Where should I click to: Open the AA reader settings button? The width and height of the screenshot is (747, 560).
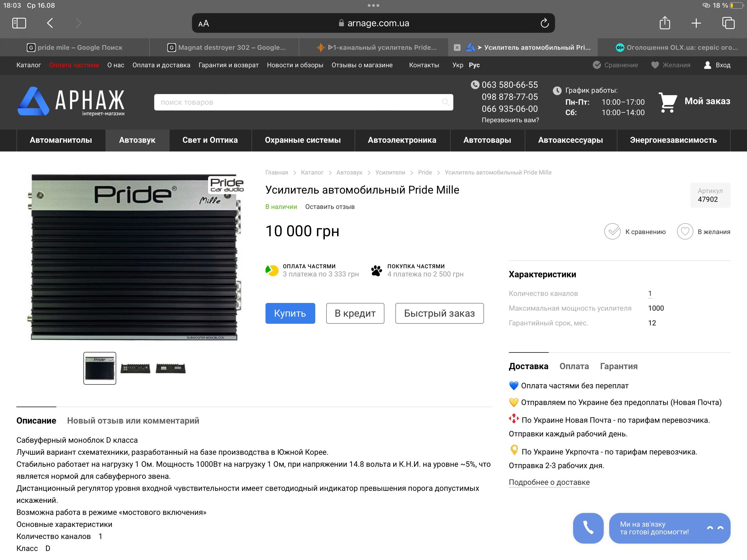click(204, 23)
